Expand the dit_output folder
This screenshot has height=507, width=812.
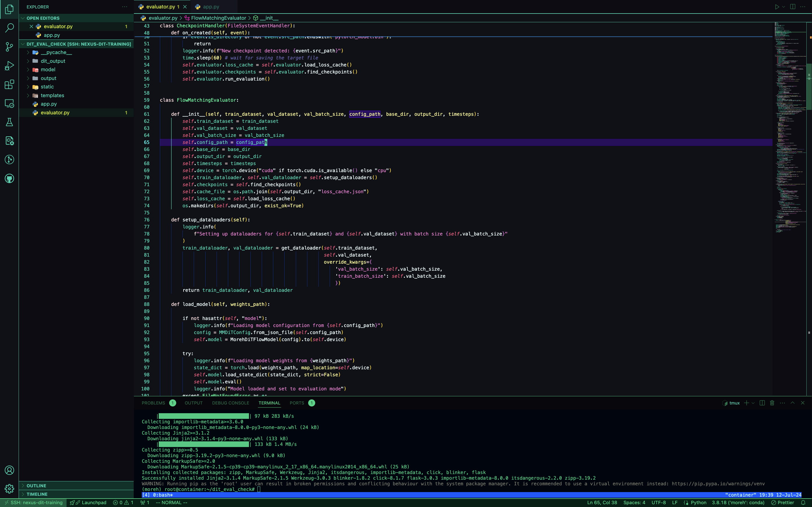coord(53,61)
